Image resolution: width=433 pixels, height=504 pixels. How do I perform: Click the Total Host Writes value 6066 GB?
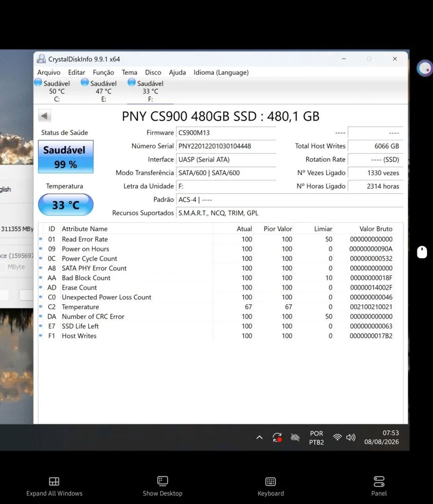pos(376,146)
